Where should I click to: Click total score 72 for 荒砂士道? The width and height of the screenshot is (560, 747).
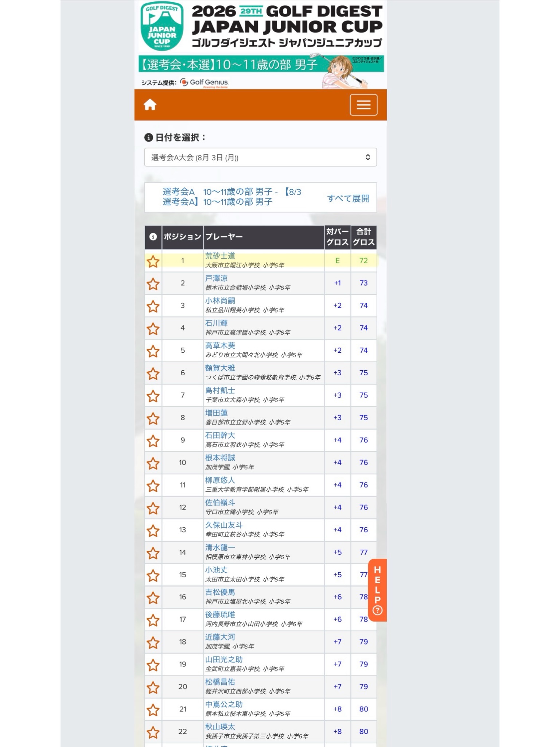point(363,261)
